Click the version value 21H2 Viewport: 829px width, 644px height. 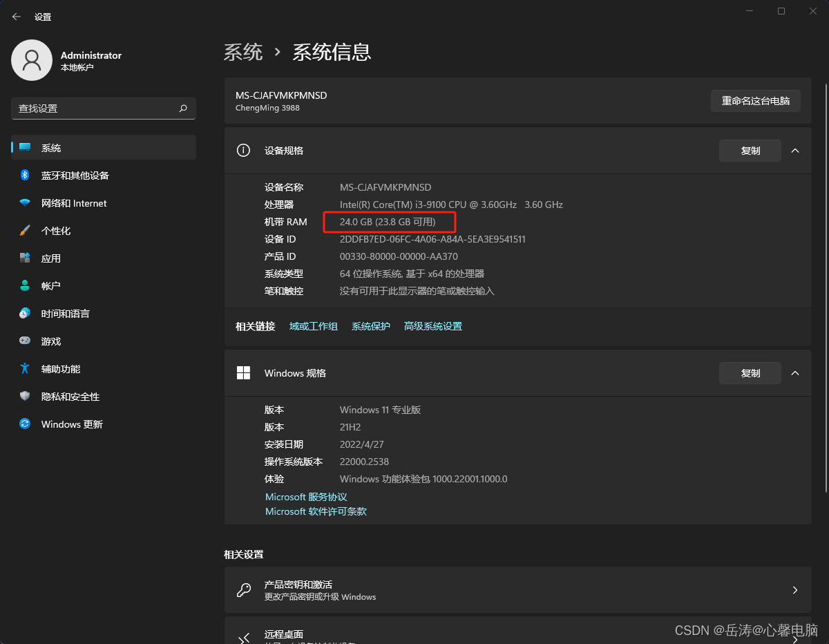pyautogui.click(x=350, y=427)
